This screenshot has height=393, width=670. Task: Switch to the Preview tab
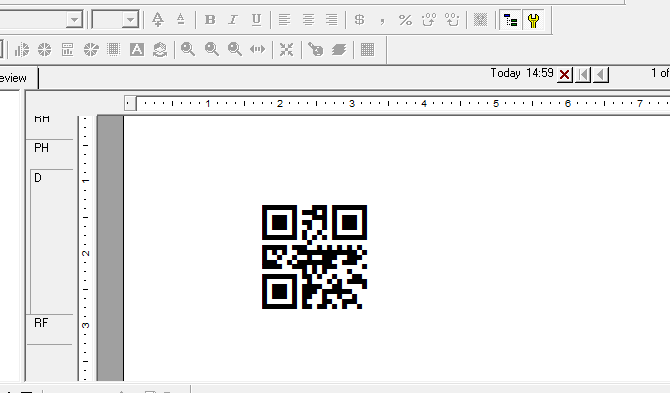(13, 78)
